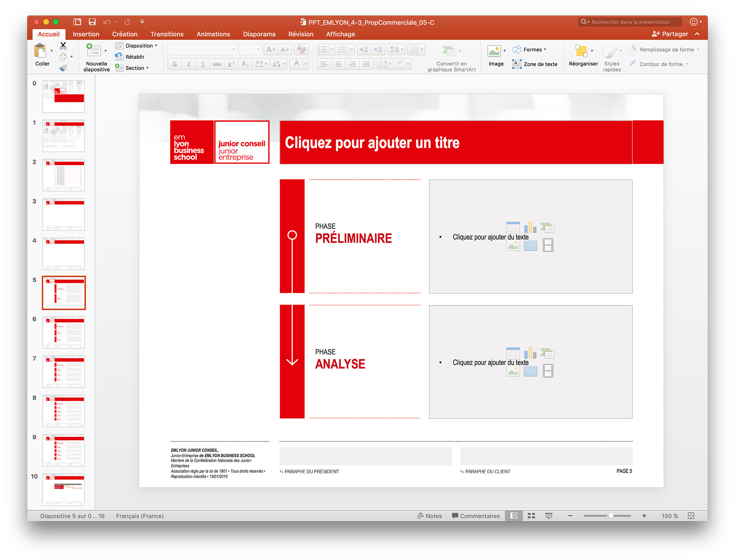Click the Nouvelle diapositive icon
735x560 pixels.
pos(94,50)
